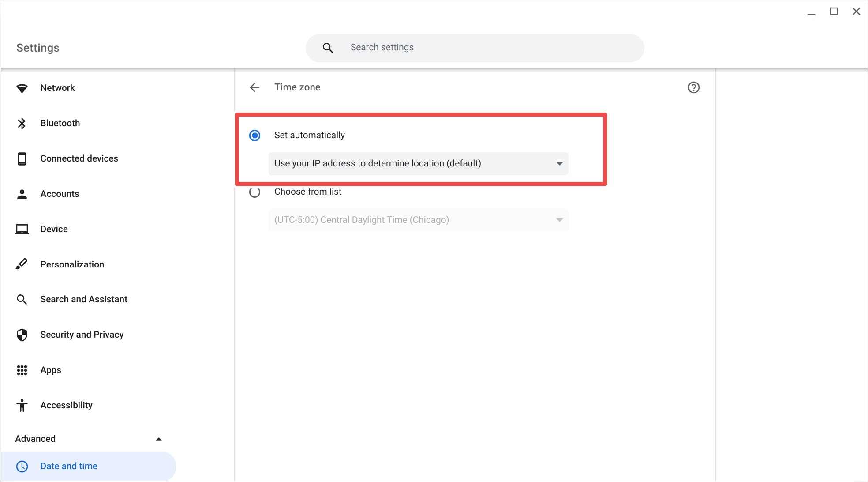Select the Security and Privacy shield icon
Image resolution: width=868 pixels, height=482 pixels.
coord(22,335)
